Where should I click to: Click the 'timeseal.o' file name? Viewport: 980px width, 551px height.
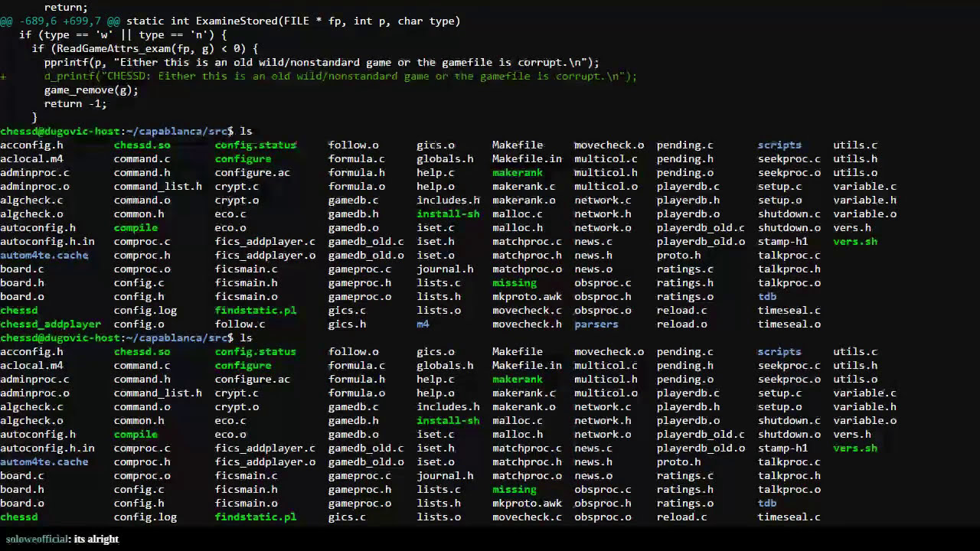click(789, 324)
